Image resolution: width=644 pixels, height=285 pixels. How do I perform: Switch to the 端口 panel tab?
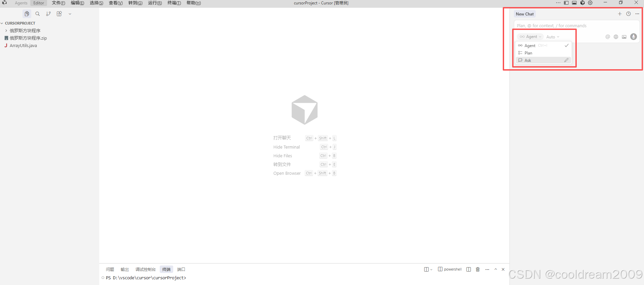pyautogui.click(x=181, y=269)
